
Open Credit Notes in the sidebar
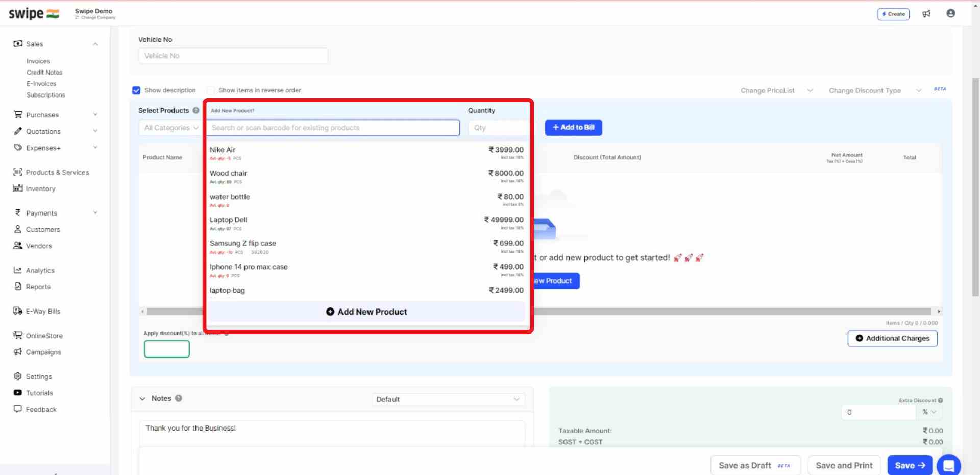(44, 73)
